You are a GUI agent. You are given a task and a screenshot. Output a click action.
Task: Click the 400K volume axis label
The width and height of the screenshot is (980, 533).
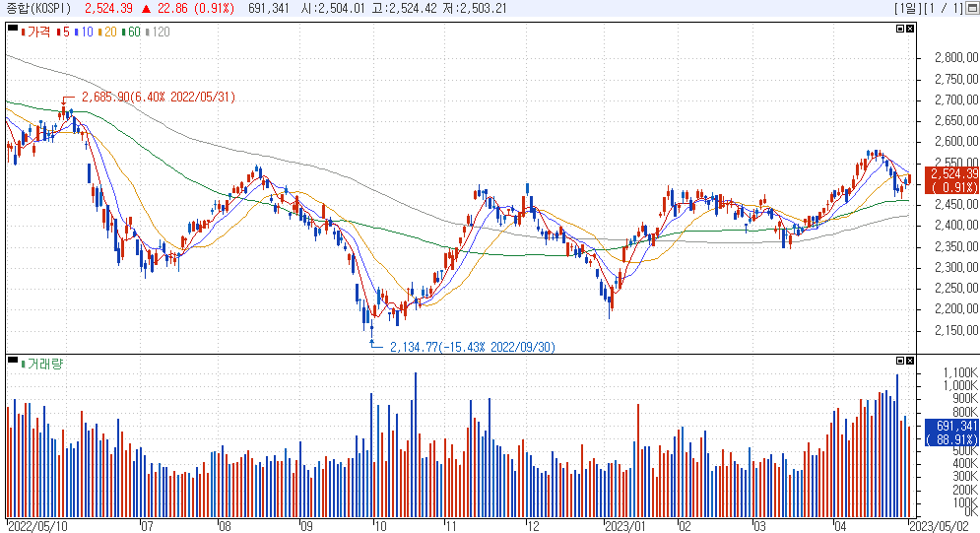[x=965, y=464]
